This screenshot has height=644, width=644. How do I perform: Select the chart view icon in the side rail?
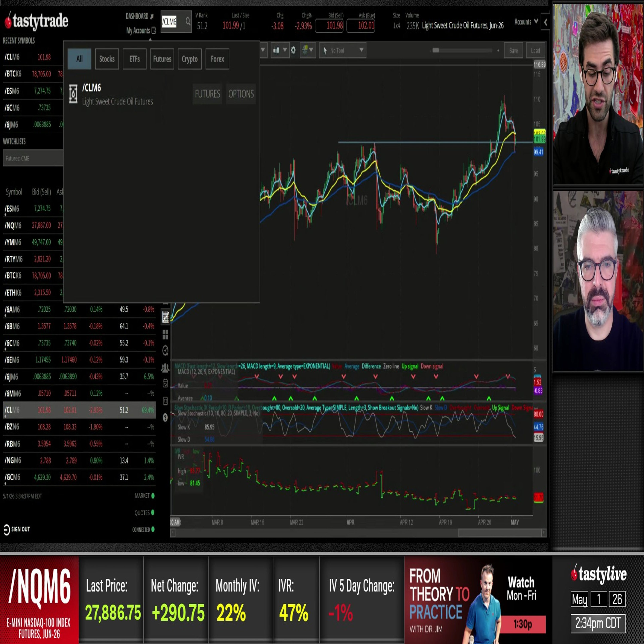click(165, 317)
